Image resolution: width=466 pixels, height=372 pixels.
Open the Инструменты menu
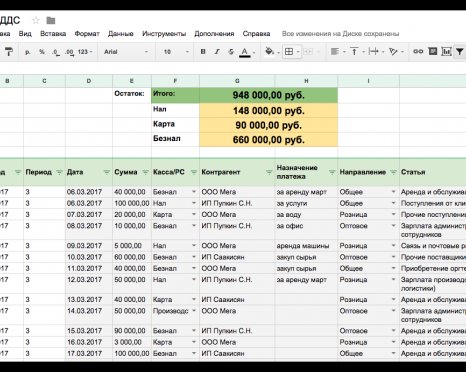(x=164, y=34)
